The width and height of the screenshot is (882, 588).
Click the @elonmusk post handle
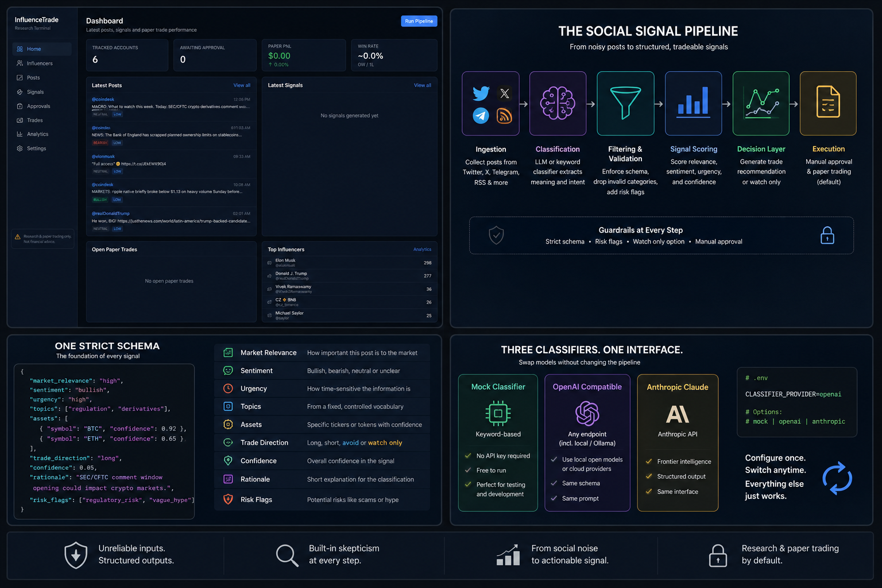(x=103, y=157)
